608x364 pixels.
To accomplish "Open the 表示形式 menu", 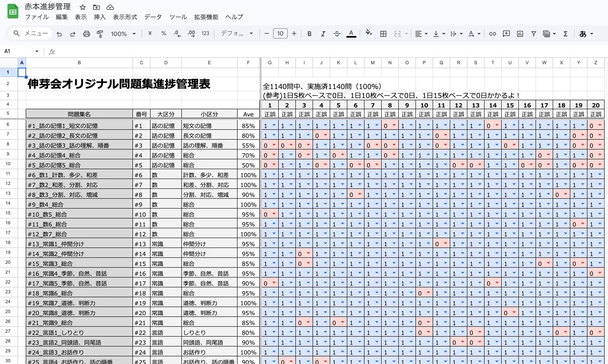I will coord(125,17).
